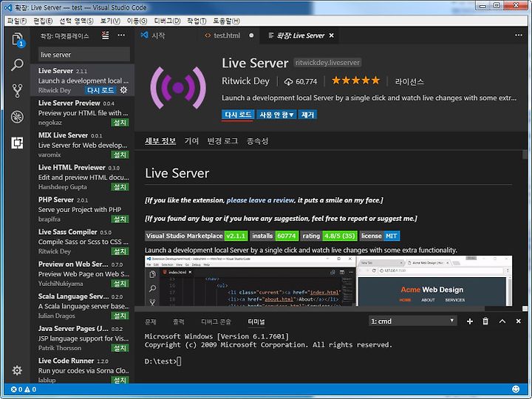Image resolution: width=532 pixels, height=399 pixels.
Task: Click the errors and warnings status indicator
Action: point(24,389)
